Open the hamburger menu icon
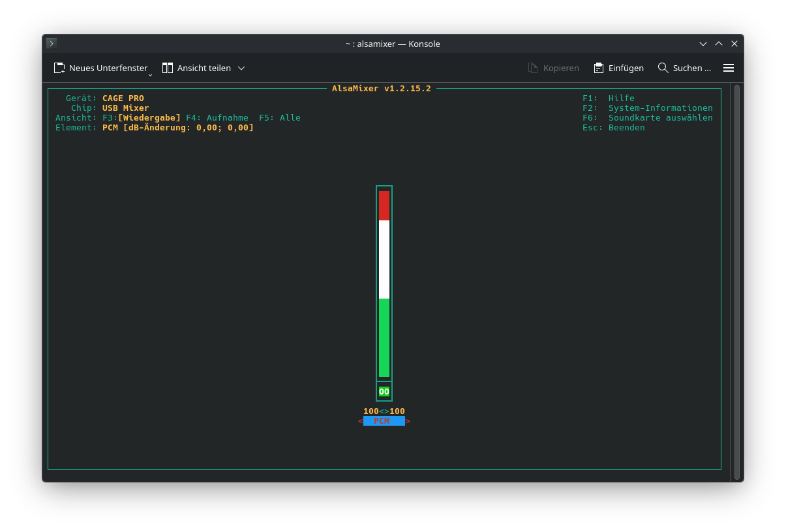The height and width of the screenshot is (532, 786). pyautogui.click(x=729, y=67)
